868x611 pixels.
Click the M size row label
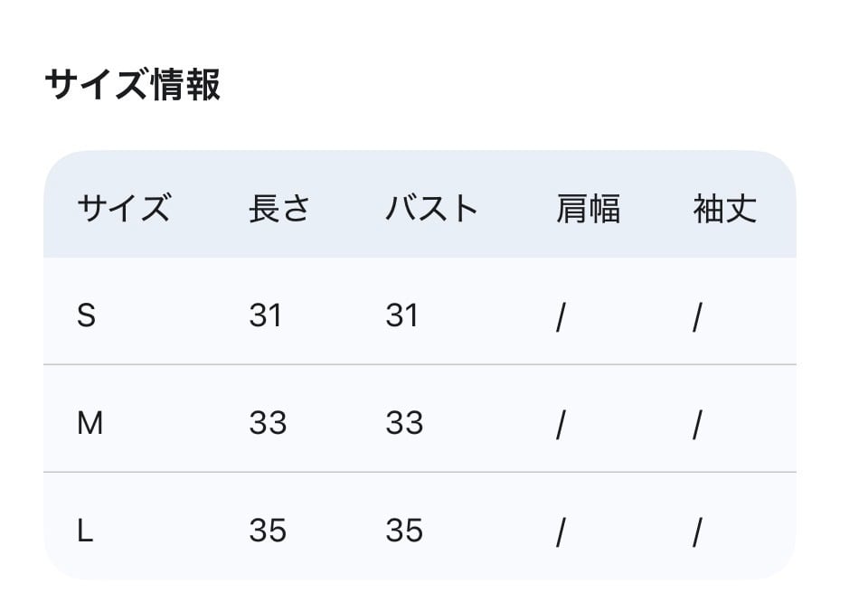pyautogui.click(x=90, y=423)
